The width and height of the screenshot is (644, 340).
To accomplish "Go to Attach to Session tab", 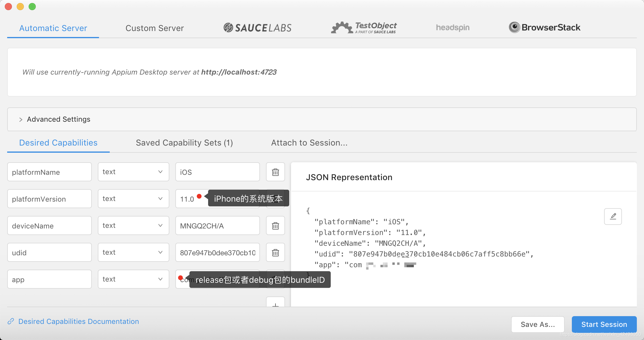I will click(309, 143).
